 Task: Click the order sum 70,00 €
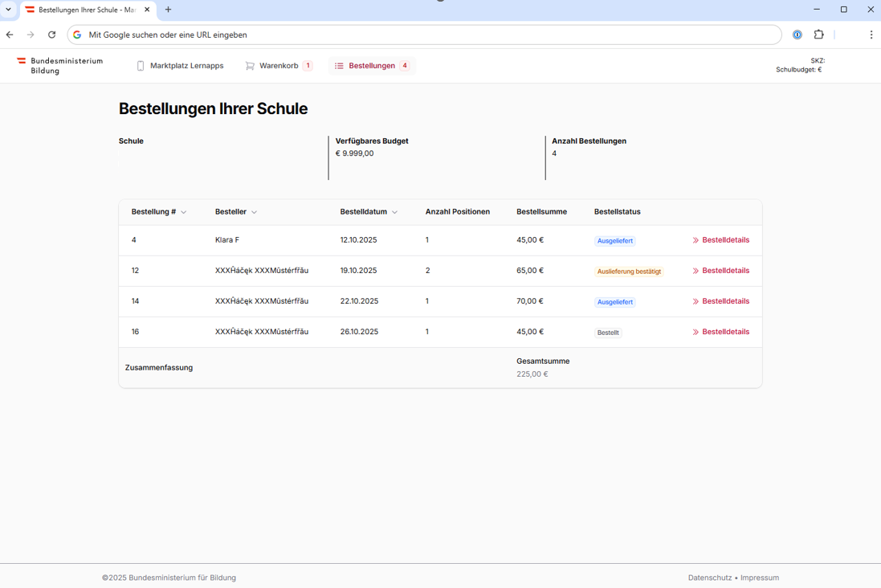point(530,301)
